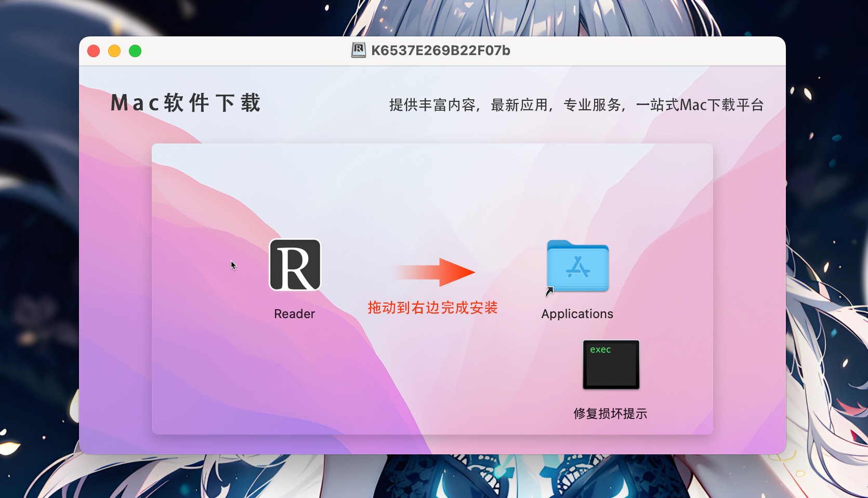Close the K6537E269B22F07b window
Image resolution: width=868 pixels, height=498 pixels.
[94, 51]
